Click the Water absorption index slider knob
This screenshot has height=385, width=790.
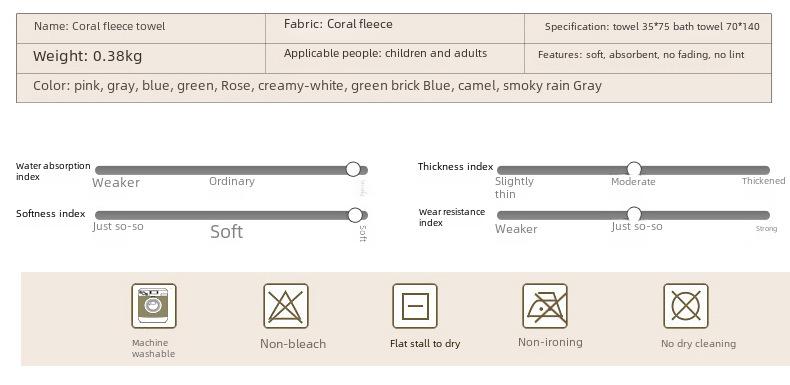[x=353, y=169]
